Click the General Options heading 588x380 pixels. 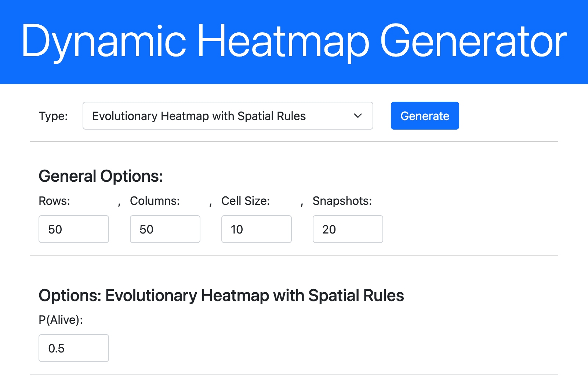point(101,176)
